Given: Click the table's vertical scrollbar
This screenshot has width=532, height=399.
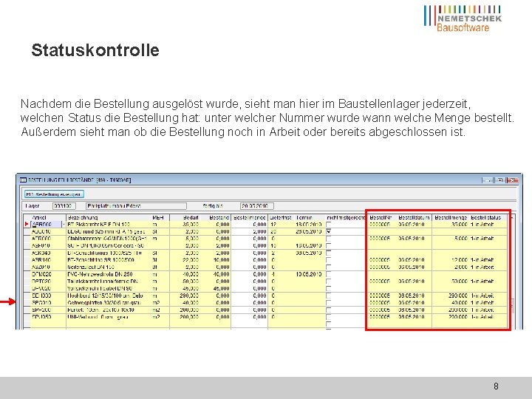Looking at the screenshot, I should pos(513,271).
